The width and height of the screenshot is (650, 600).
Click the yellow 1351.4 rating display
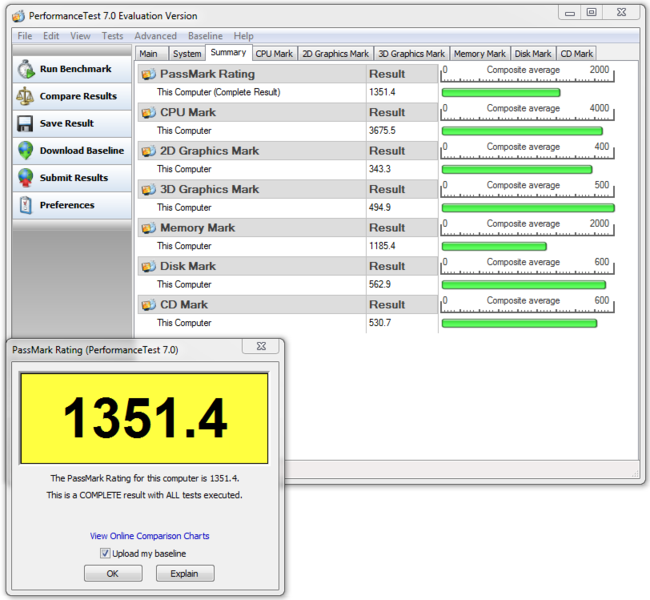pyautogui.click(x=144, y=418)
